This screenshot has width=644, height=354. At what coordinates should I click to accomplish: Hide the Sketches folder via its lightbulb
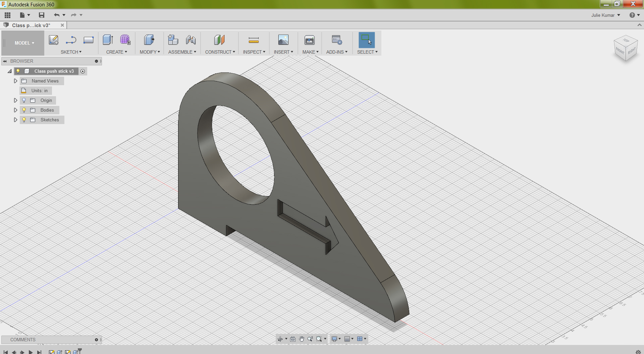24,120
